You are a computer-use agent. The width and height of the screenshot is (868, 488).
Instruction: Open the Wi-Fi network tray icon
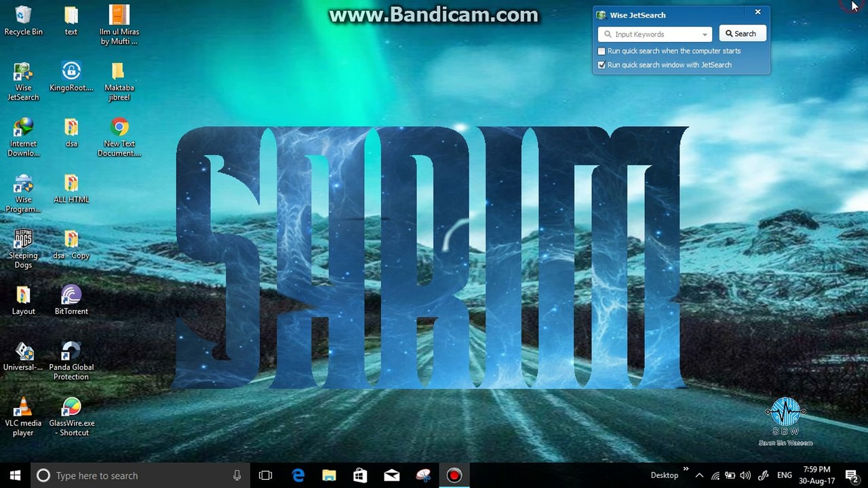(x=715, y=475)
